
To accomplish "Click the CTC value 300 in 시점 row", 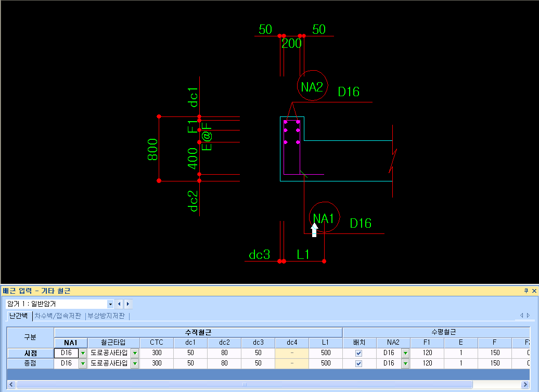I will [x=157, y=353].
